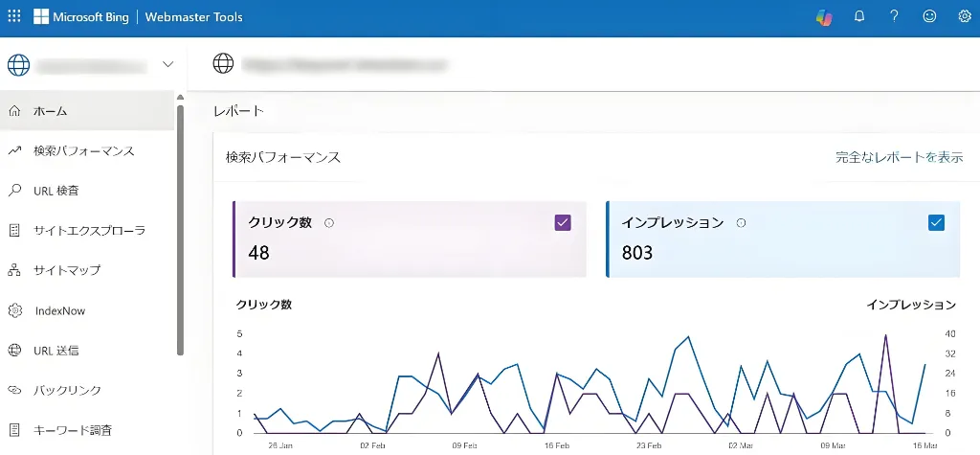Viewport: 980px width, 455px height.
Task: Uncheck the クリック数 checkbox
Action: (x=563, y=223)
